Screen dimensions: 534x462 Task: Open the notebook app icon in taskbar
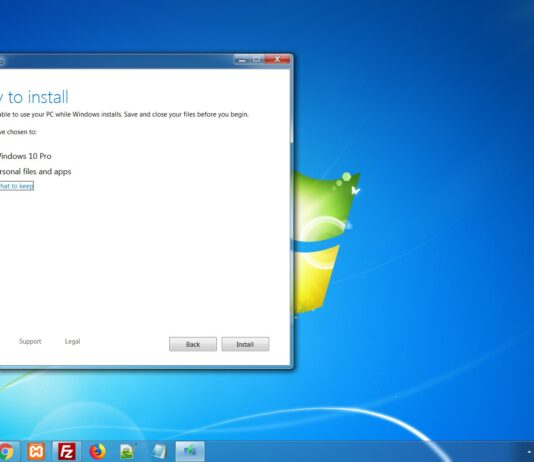click(x=159, y=451)
